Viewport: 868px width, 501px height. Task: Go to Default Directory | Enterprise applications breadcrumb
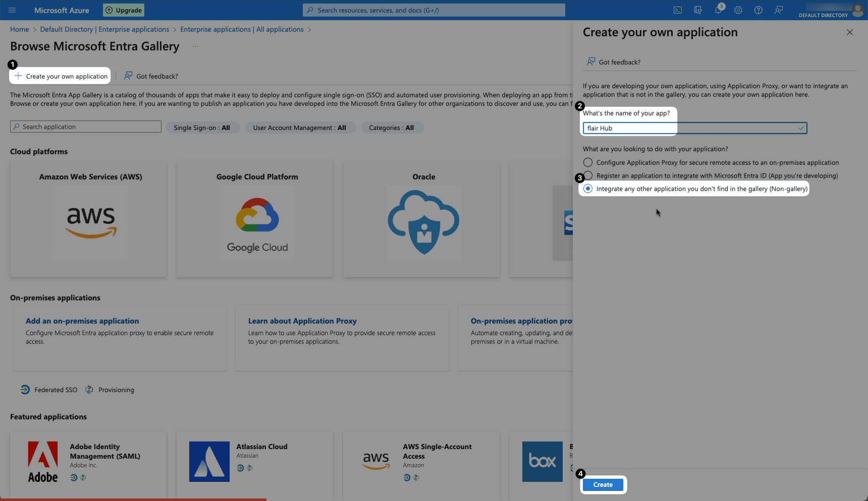pos(104,29)
